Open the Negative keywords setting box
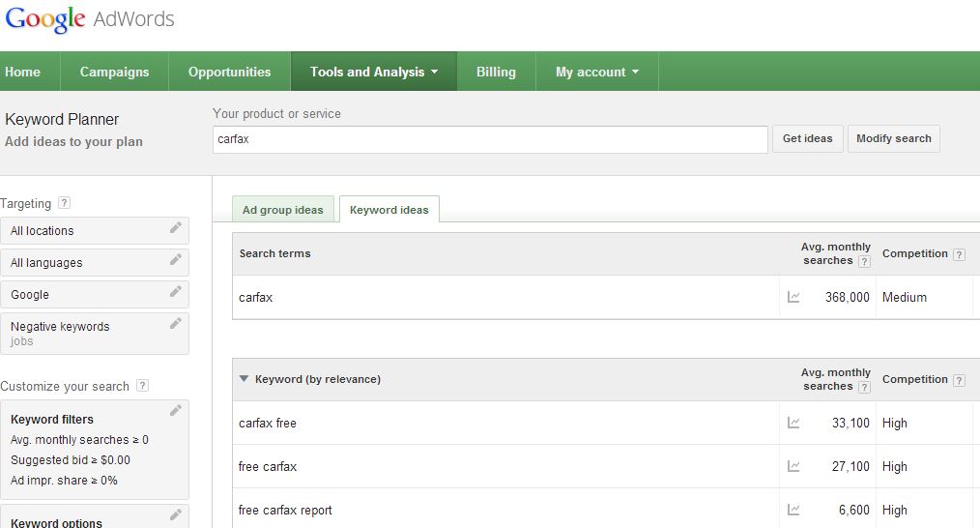The image size is (980, 528). 95,334
